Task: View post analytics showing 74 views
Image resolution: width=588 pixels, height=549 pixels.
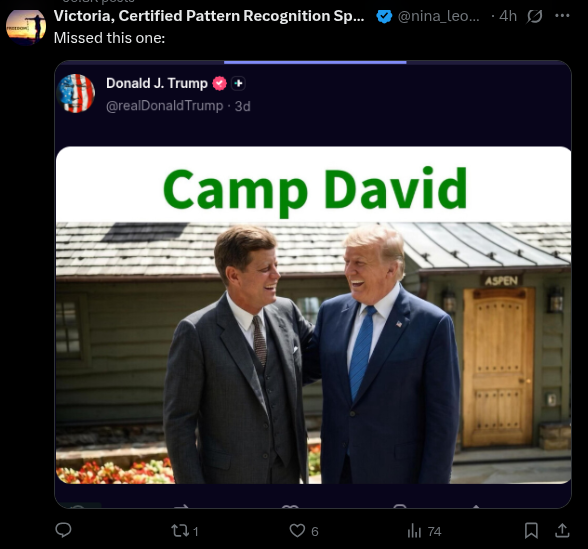Action: [424, 531]
